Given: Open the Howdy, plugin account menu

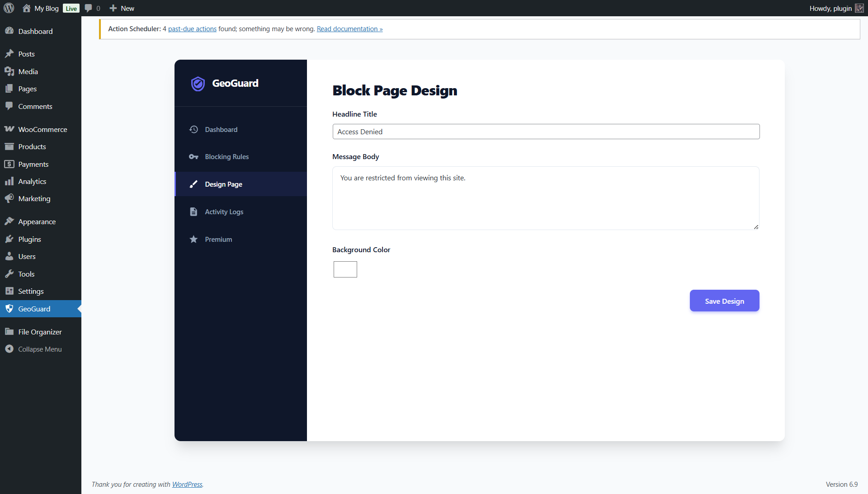Looking at the screenshot, I should click(830, 8).
